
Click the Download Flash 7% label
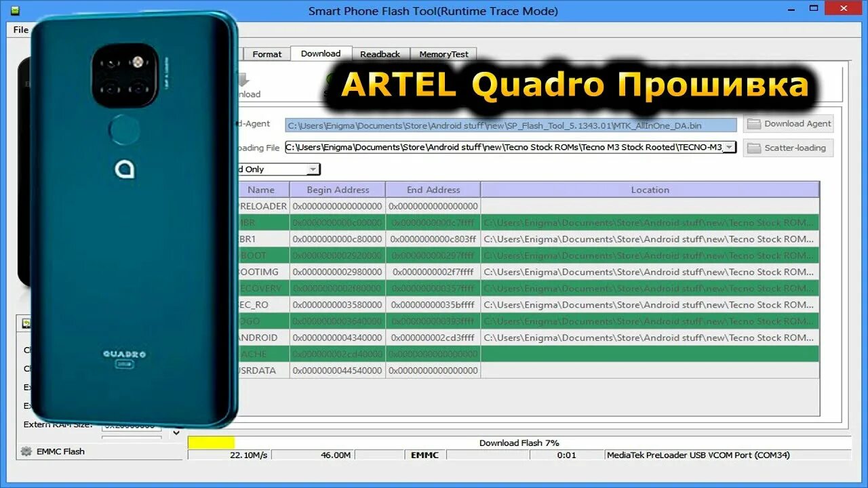click(519, 443)
